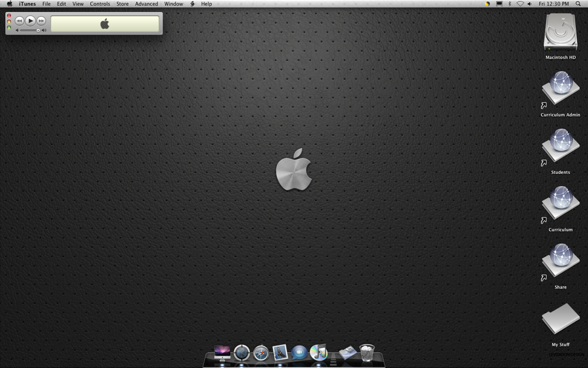The width and height of the screenshot is (588, 368).
Task: Open iChat from the dock
Action: point(299,352)
